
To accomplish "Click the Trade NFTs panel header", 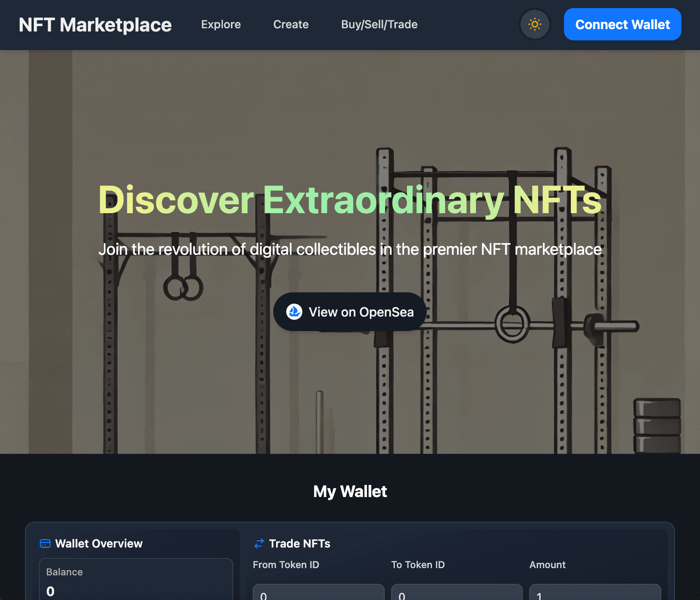I will pos(300,543).
